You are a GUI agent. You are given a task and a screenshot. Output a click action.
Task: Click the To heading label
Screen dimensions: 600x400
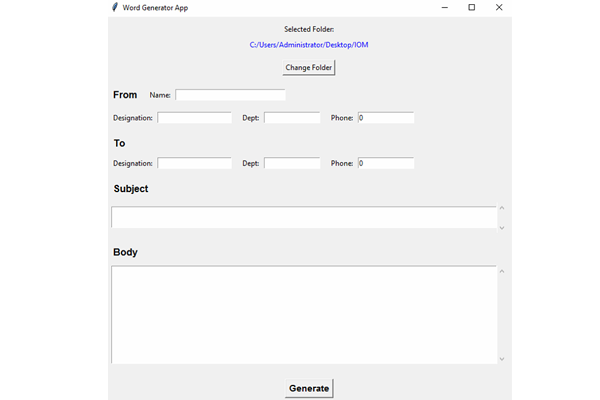[x=119, y=143]
